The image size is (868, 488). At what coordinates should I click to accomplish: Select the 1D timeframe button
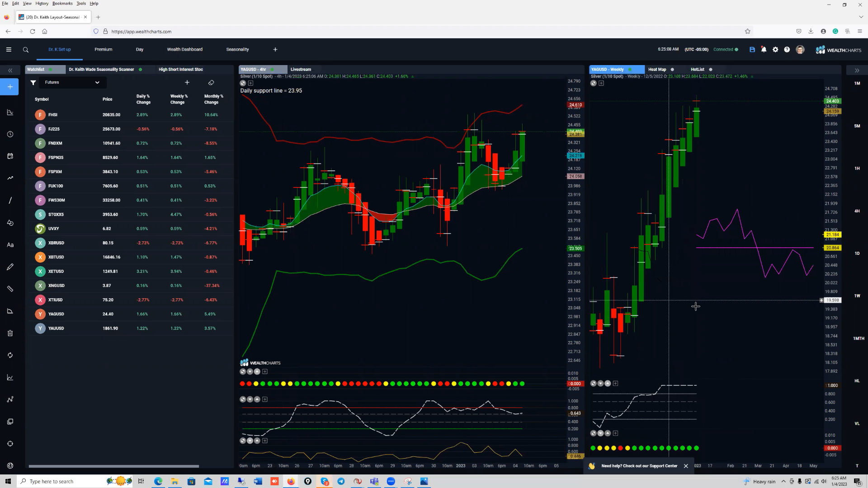click(857, 253)
